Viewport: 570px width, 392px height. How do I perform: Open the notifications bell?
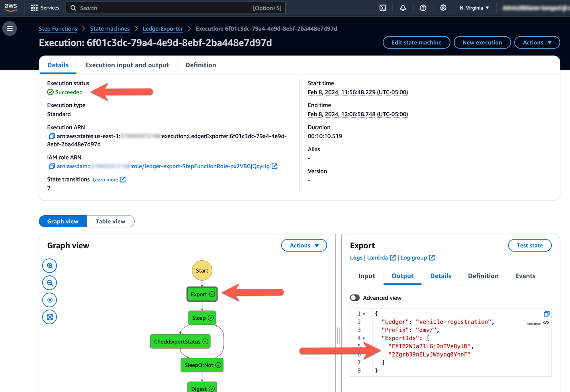(403, 8)
